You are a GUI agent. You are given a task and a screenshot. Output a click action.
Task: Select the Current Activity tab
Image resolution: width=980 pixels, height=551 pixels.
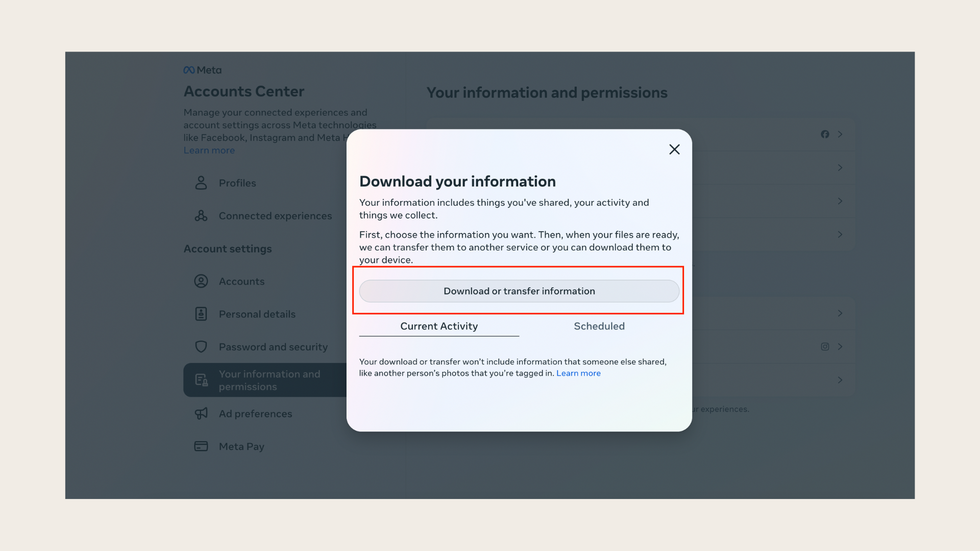coord(439,327)
